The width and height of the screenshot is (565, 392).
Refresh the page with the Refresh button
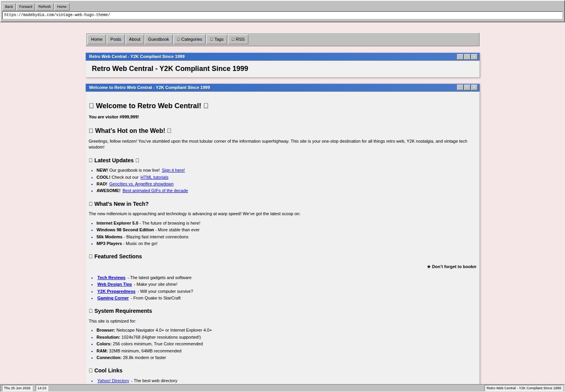click(44, 7)
